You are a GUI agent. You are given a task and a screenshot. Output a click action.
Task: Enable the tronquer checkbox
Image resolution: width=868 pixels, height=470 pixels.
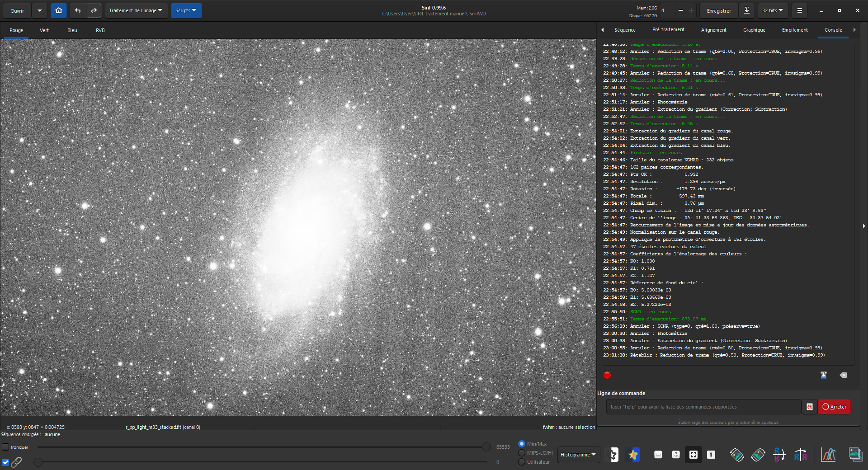point(5,447)
